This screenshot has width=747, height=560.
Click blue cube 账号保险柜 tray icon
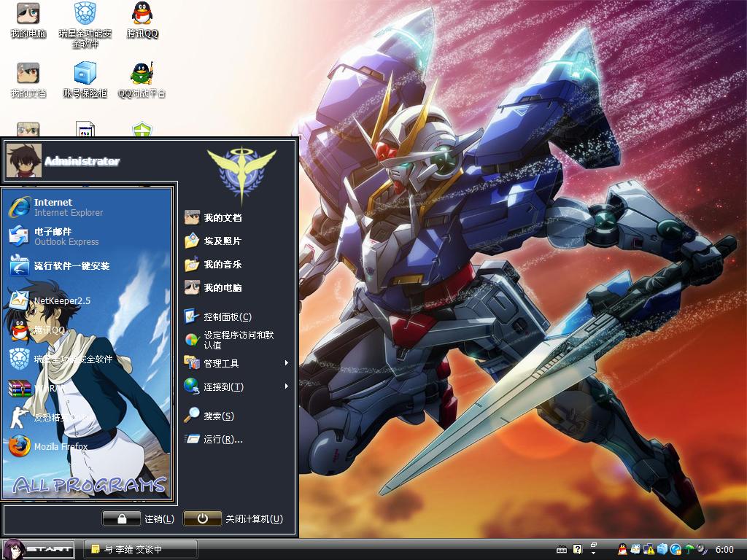662,549
